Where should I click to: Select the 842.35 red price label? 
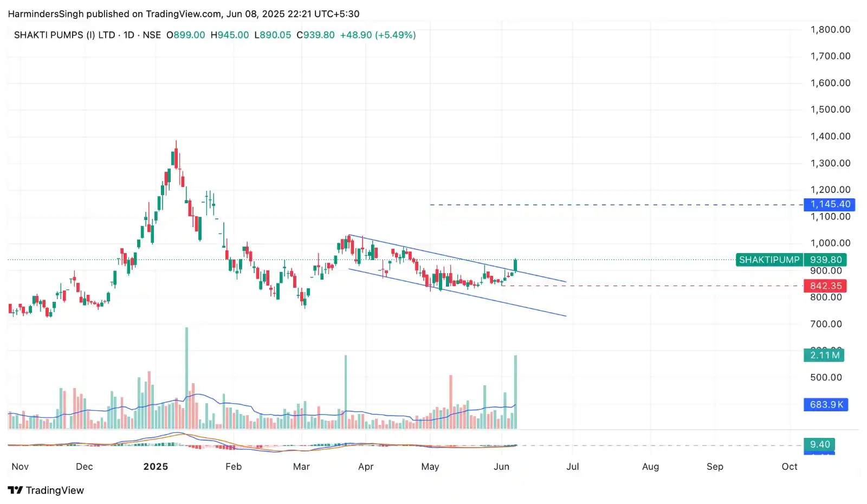click(825, 286)
